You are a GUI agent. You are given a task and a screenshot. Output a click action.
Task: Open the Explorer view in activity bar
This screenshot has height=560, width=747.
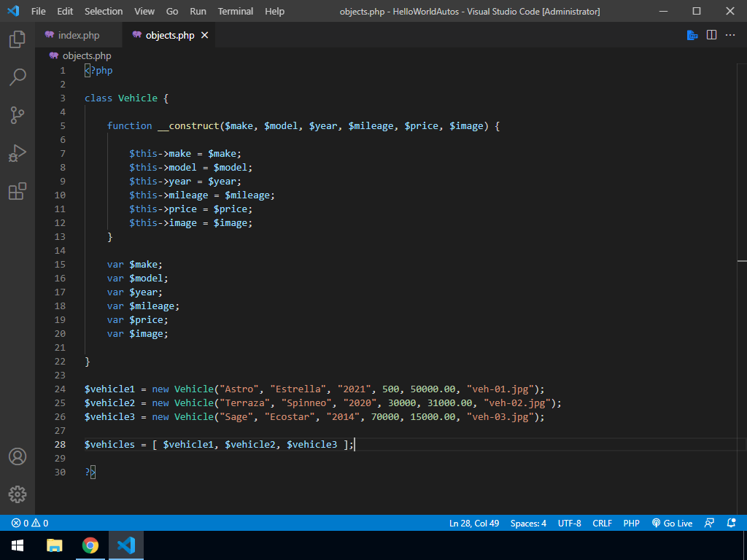pyautogui.click(x=18, y=39)
